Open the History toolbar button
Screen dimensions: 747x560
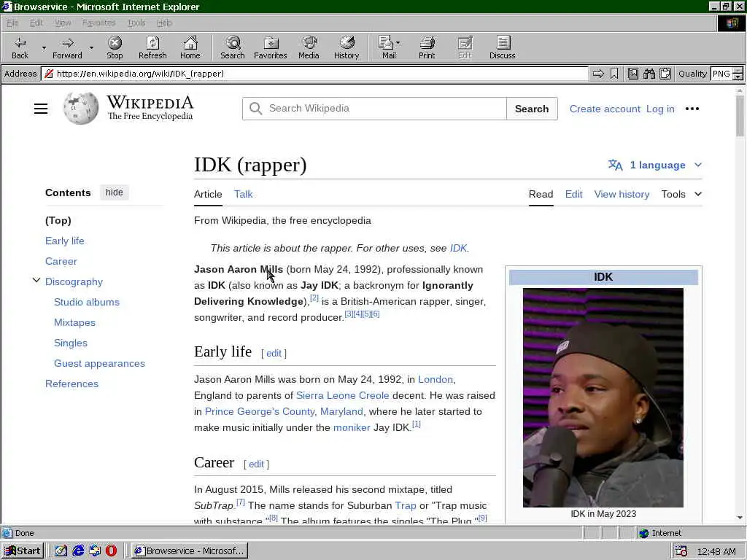point(347,47)
